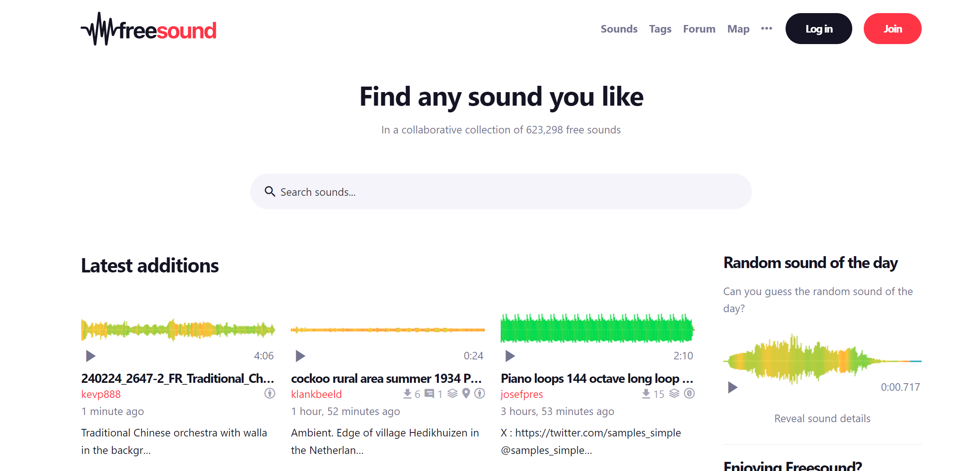Play the Piano loops 144 sound
Image resolution: width=980 pixels, height=471 pixels.
(x=510, y=356)
